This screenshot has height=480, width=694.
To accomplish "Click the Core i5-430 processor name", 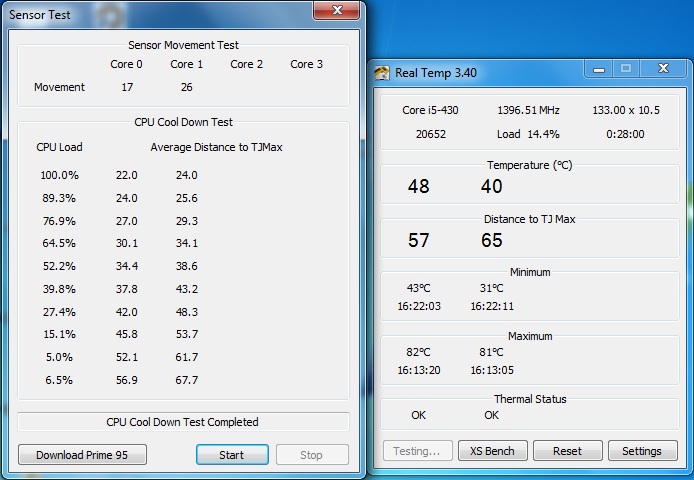I will (x=430, y=110).
